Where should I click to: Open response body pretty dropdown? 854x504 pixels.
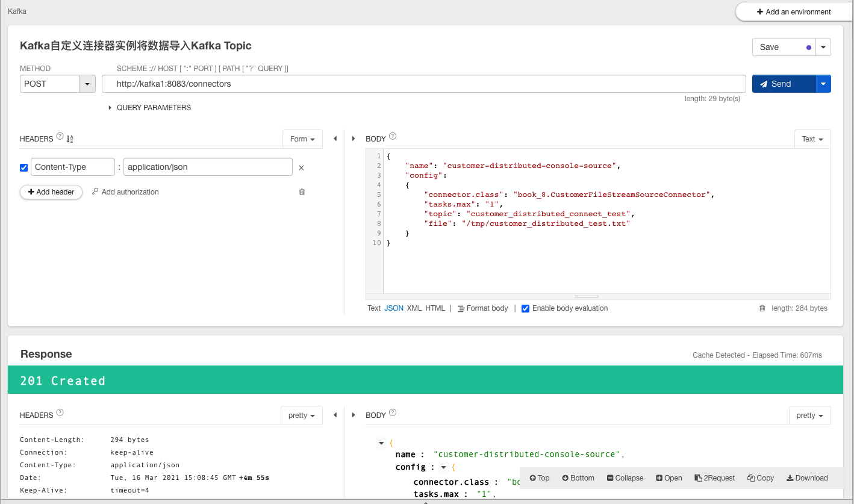(810, 415)
